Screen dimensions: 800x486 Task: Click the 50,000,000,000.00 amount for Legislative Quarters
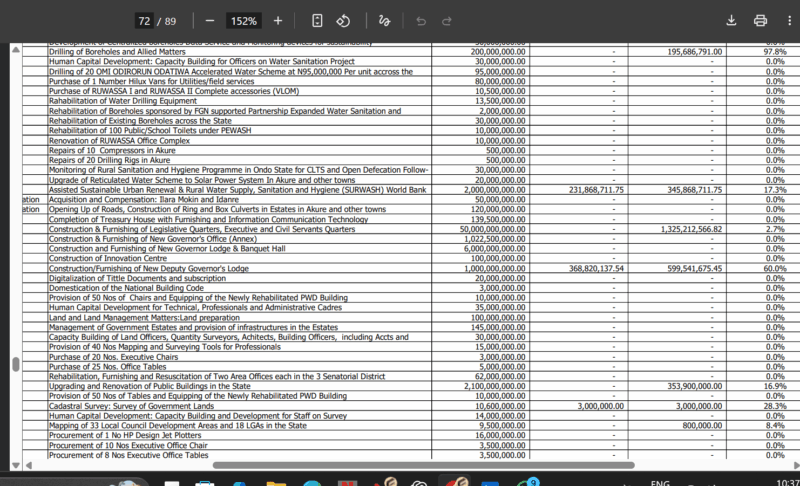click(489, 229)
